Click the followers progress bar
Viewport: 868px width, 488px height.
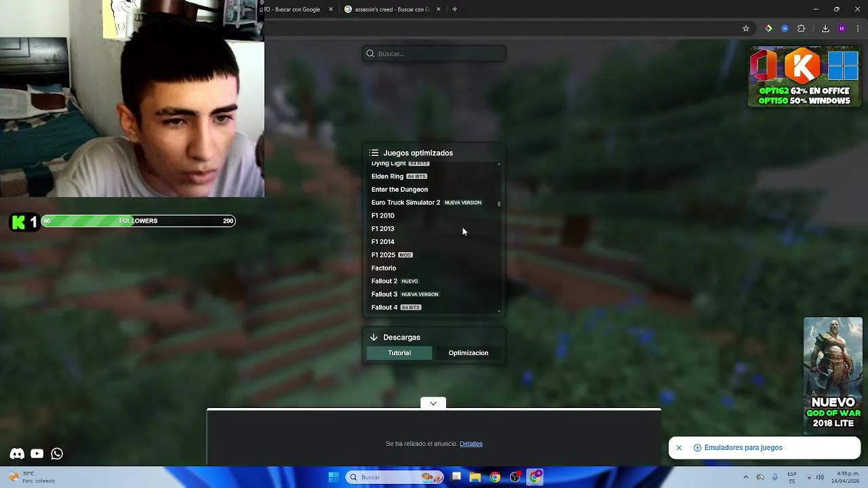pos(138,221)
